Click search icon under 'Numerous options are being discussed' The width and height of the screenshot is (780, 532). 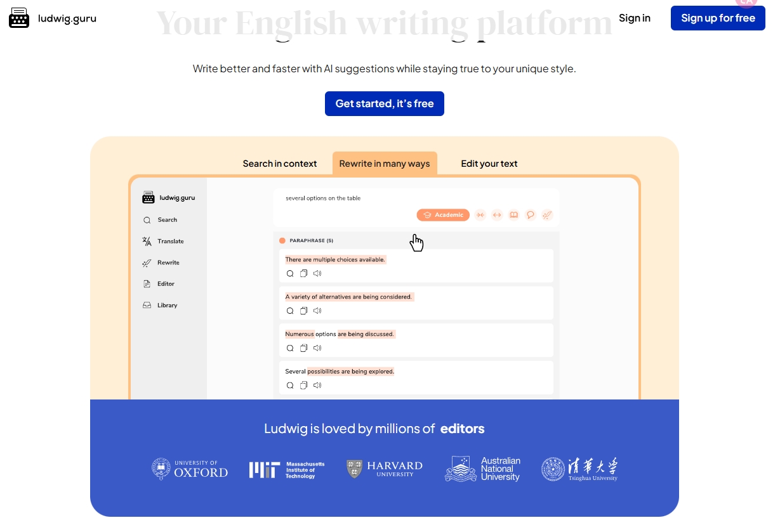pos(290,348)
